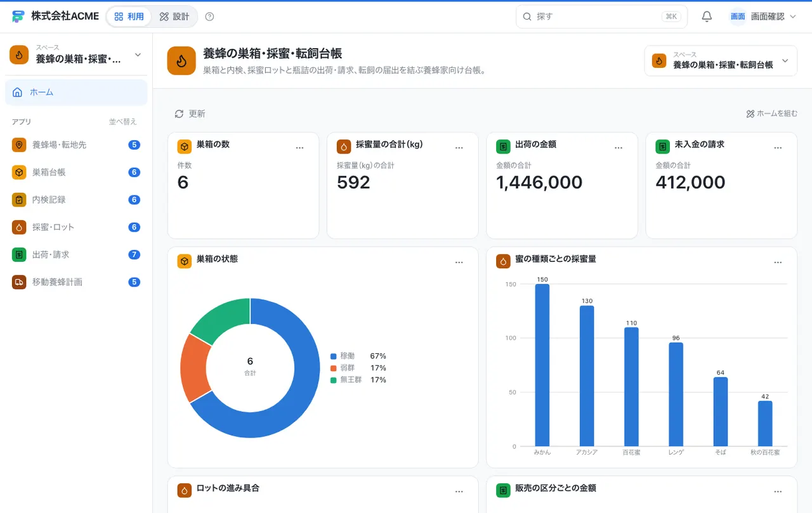Image resolution: width=812 pixels, height=513 pixels.
Task: Click the green 無王群 legend swatch
Action: pyautogui.click(x=333, y=380)
